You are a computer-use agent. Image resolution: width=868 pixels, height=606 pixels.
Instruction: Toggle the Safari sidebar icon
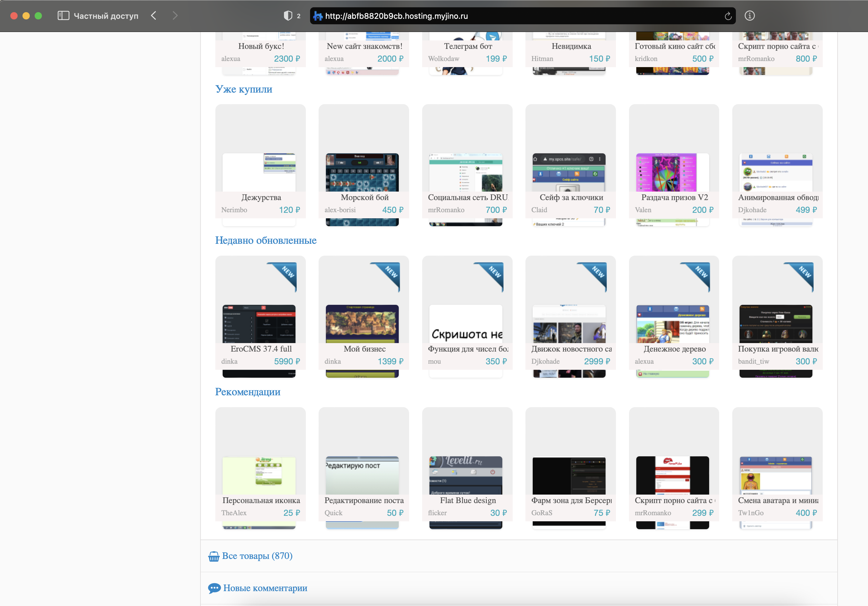[63, 15]
